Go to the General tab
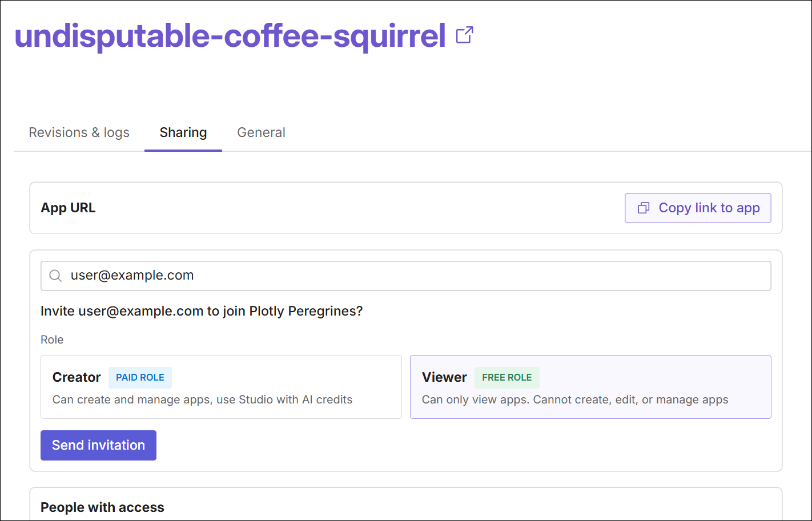812x521 pixels. [x=261, y=132]
